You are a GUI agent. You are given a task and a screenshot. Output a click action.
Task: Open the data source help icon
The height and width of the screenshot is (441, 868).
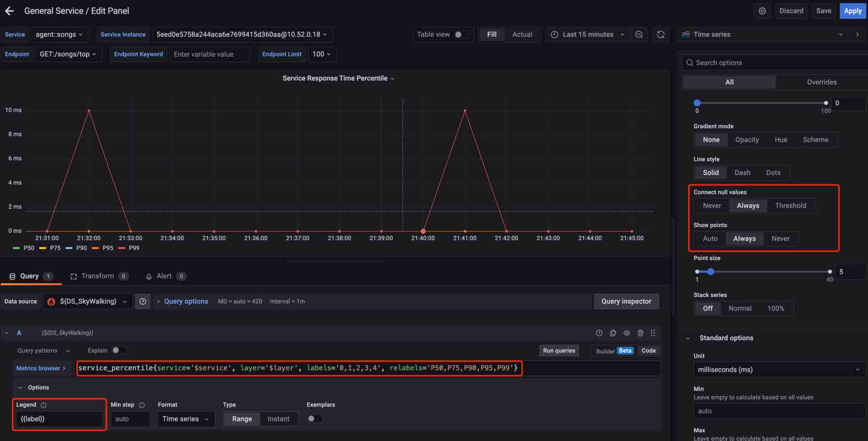pos(143,302)
